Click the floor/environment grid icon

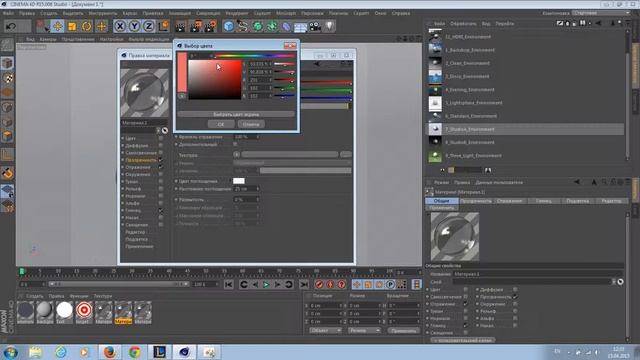click(x=300, y=27)
